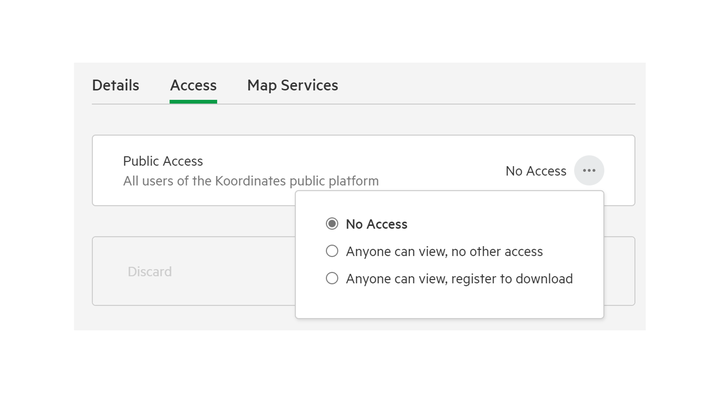Screen dimensions: 720x393
Task: Click the 'Anyone can view, register to download' label
Action: [x=459, y=279]
